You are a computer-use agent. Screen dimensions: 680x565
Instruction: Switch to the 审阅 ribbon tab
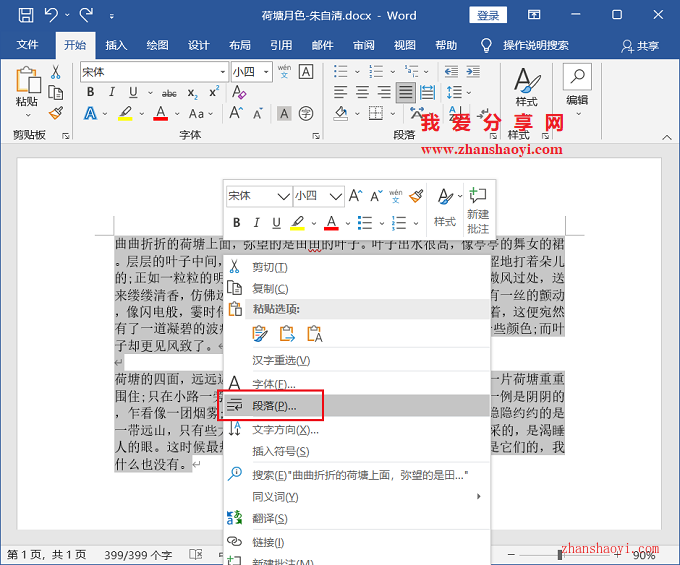[x=364, y=45]
